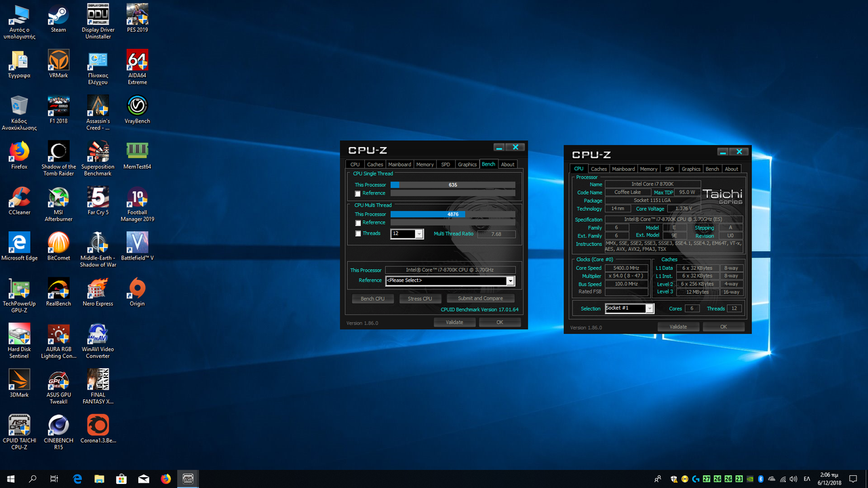Select the 3DMark desktop icon
The image size is (868, 488).
click(x=19, y=382)
